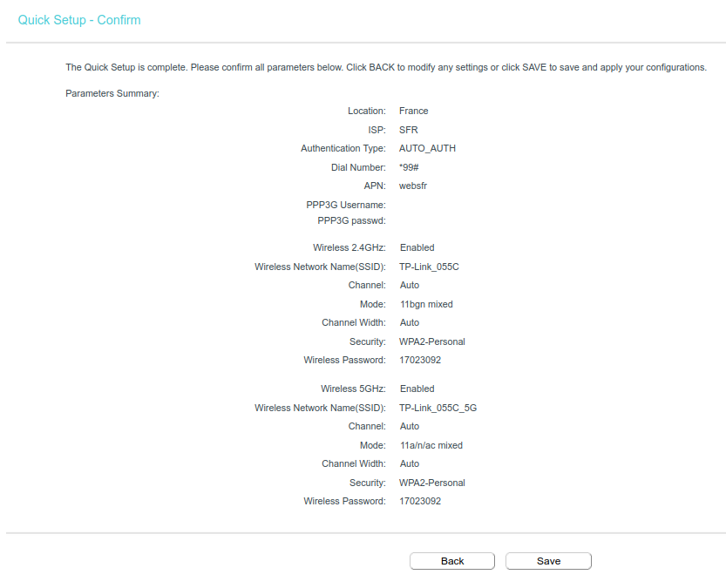Click the Quick Setup complete instruction text
This screenshot has height=588, width=726.
click(386, 67)
